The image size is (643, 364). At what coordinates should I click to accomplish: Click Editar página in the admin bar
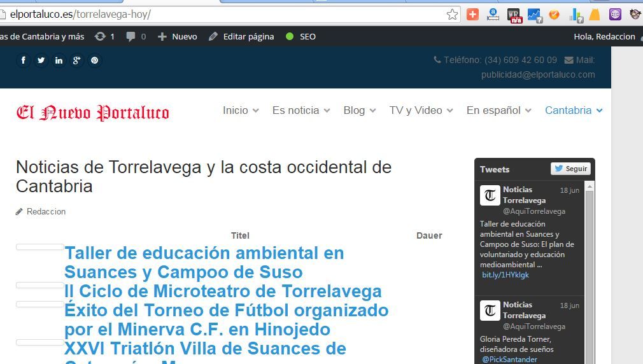(x=241, y=36)
